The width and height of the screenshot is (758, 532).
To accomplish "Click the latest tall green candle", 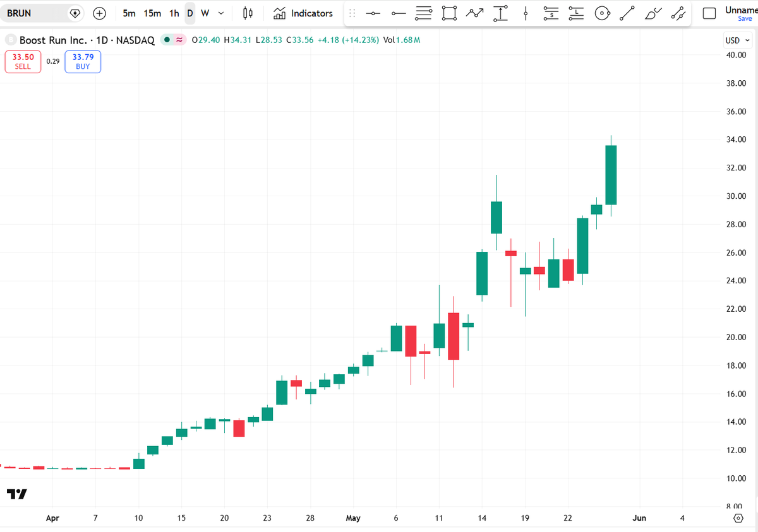I will click(x=611, y=175).
